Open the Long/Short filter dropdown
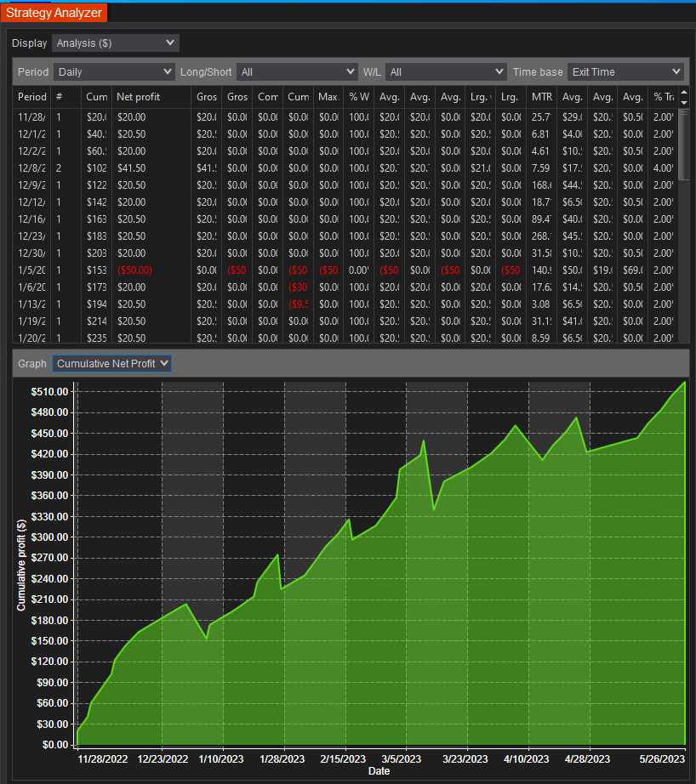Viewport: 696px width, 784px height. (297, 72)
